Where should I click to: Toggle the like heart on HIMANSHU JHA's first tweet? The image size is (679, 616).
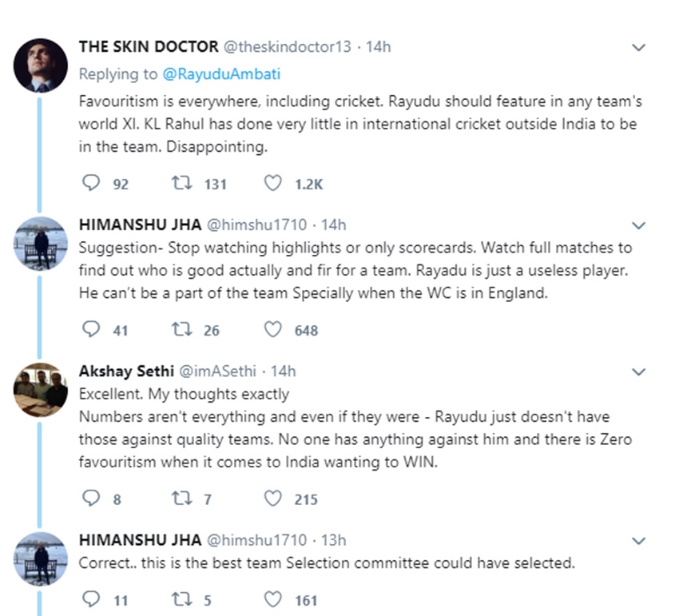(272, 329)
